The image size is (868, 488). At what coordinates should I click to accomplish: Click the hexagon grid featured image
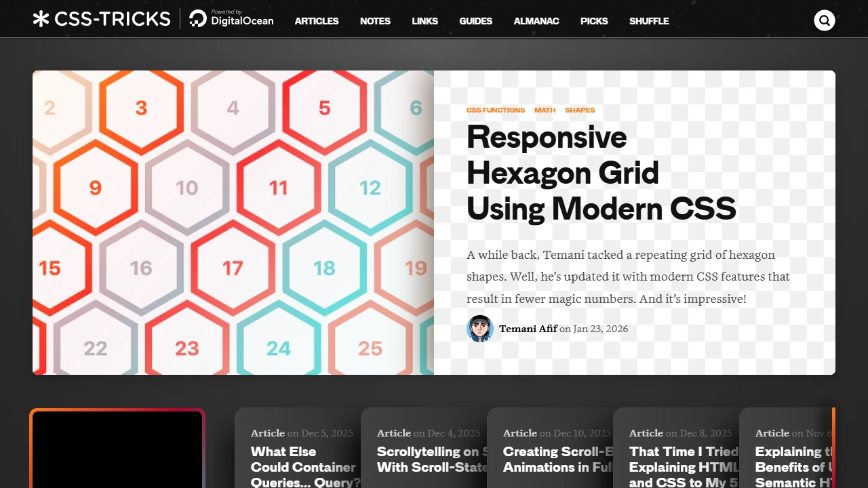point(233,222)
